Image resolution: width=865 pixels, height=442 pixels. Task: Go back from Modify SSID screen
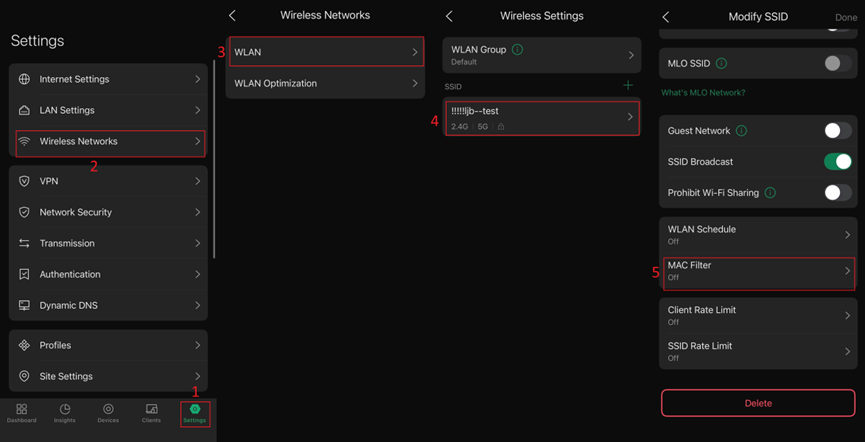pos(665,17)
